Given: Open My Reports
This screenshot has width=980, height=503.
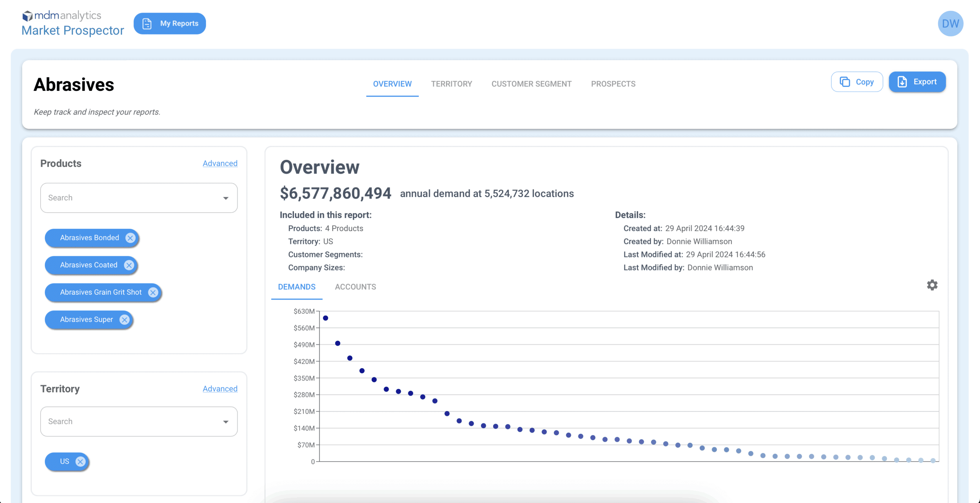Looking at the screenshot, I should point(170,24).
